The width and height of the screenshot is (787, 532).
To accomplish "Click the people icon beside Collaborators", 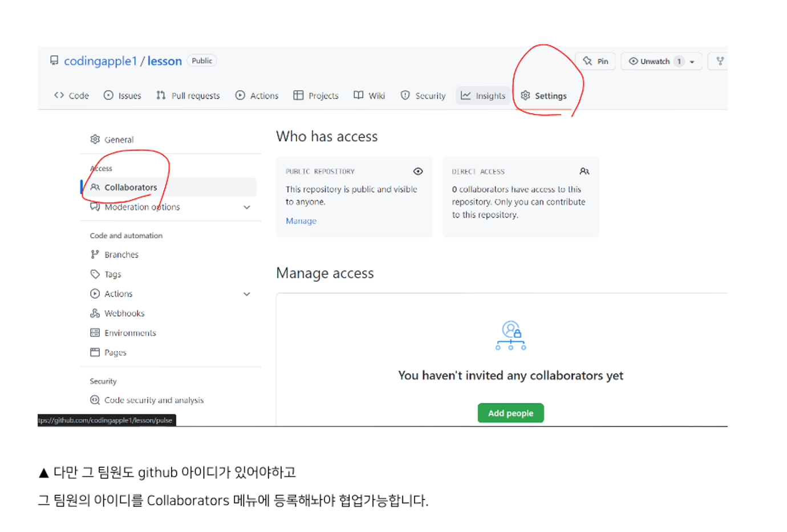I will pyautogui.click(x=95, y=188).
